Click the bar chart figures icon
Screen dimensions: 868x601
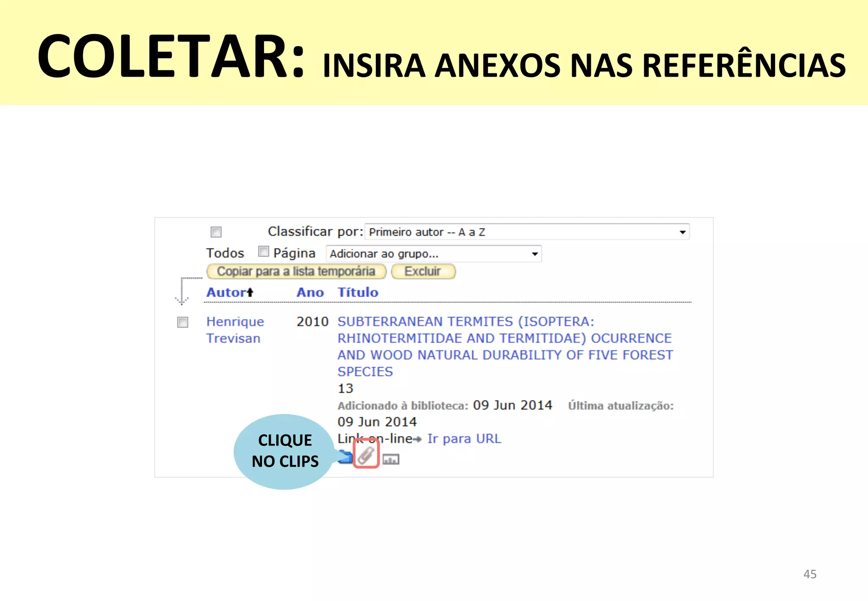pyautogui.click(x=391, y=459)
